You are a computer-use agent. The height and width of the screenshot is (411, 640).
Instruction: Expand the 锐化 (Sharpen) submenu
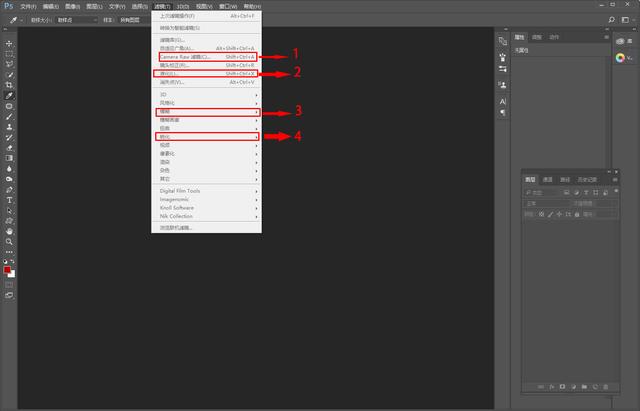pyautogui.click(x=207, y=137)
